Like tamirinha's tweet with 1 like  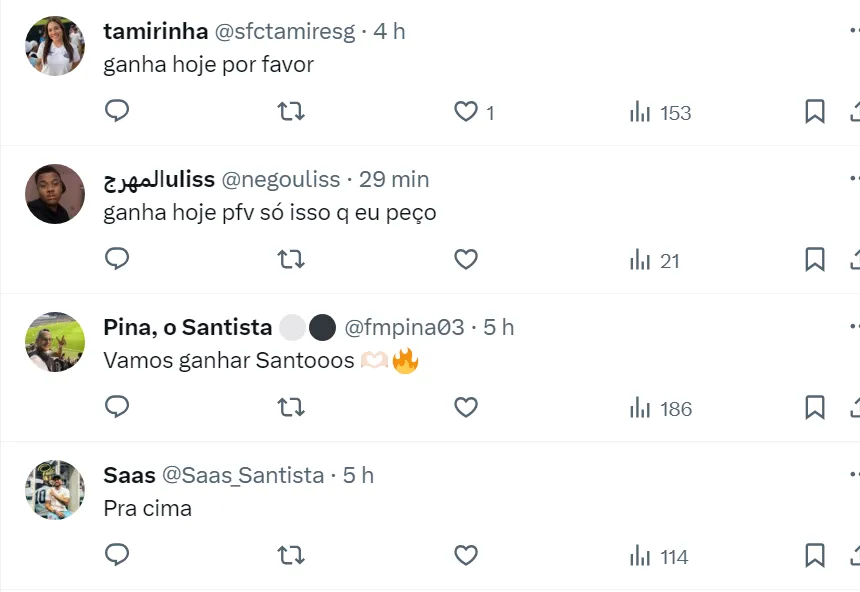pos(466,112)
